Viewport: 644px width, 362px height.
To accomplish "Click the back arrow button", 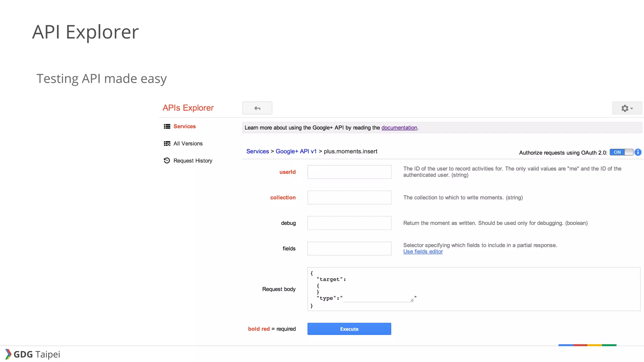I will coord(257,108).
